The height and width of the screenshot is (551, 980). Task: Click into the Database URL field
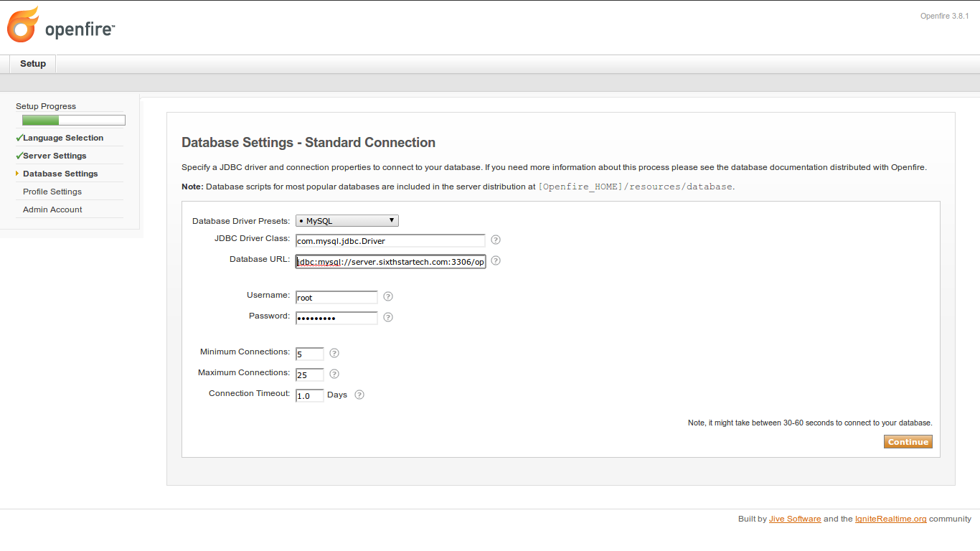pos(390,262)
